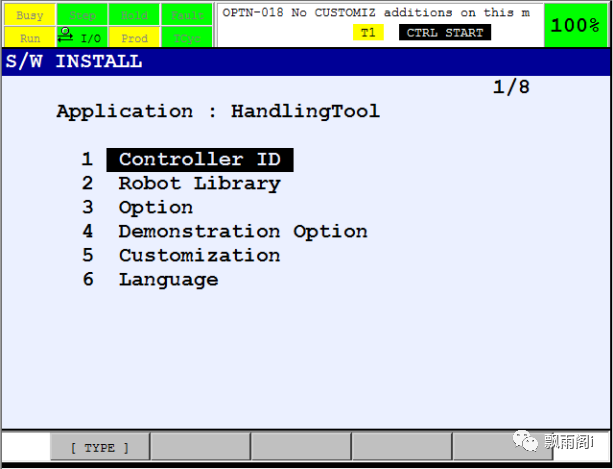
Task: Click the OPTN-018 alarm message
Action: [376, 13]
